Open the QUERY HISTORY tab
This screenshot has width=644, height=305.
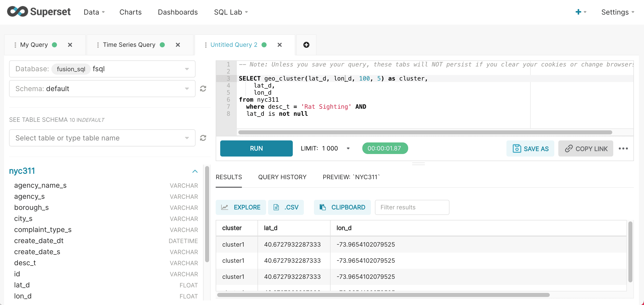tap(282, 177)
